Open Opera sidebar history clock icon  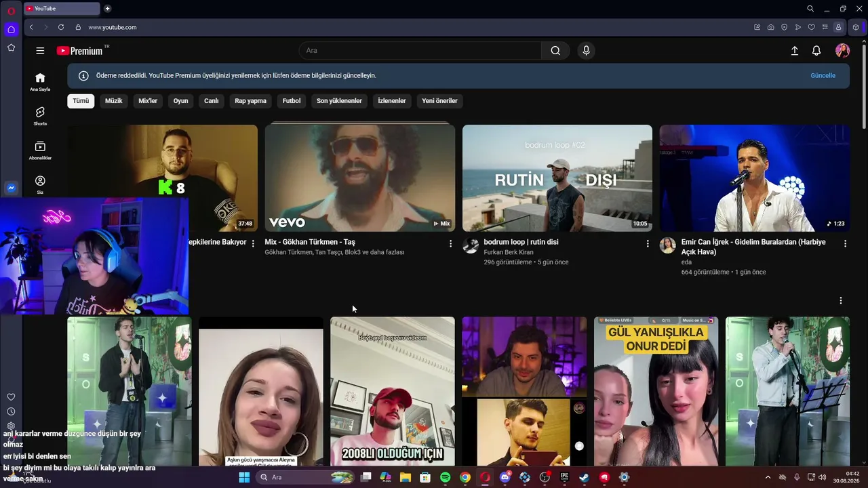11,411
